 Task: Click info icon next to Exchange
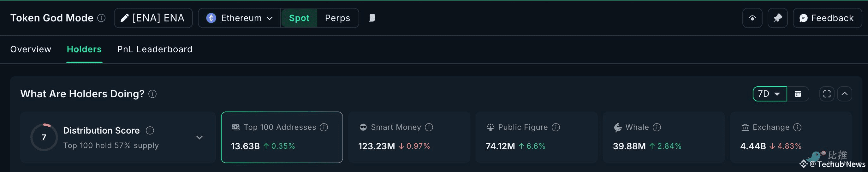[x=797, y=127]
